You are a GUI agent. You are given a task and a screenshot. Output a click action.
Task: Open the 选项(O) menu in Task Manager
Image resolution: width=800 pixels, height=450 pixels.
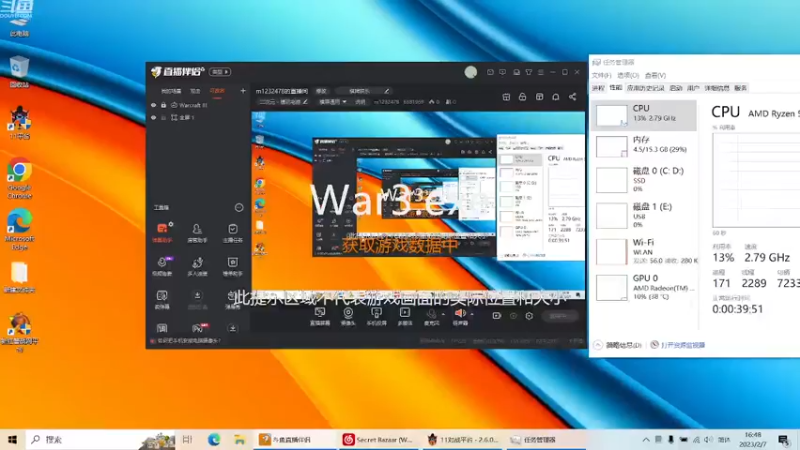click(x=628, y=76)
